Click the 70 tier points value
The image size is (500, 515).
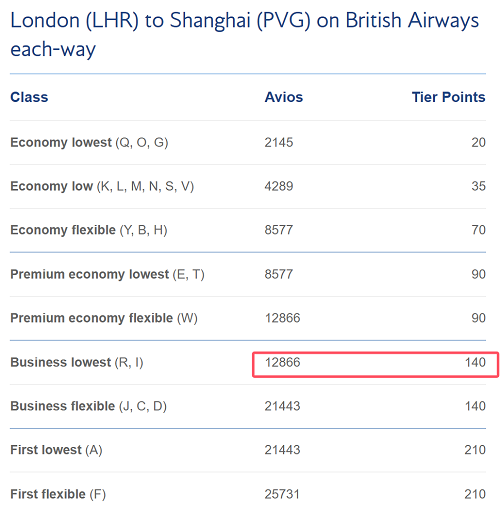click(x=478, y=230)
